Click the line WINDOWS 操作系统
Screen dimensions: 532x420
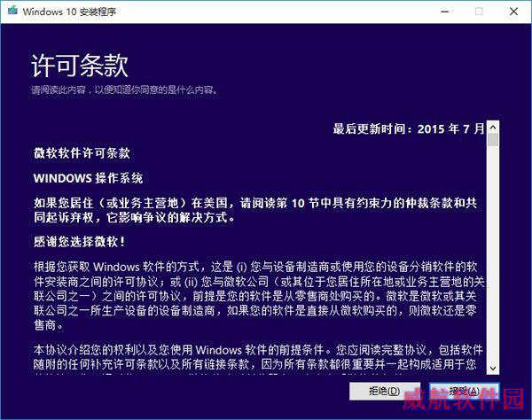tap(88, 178)
